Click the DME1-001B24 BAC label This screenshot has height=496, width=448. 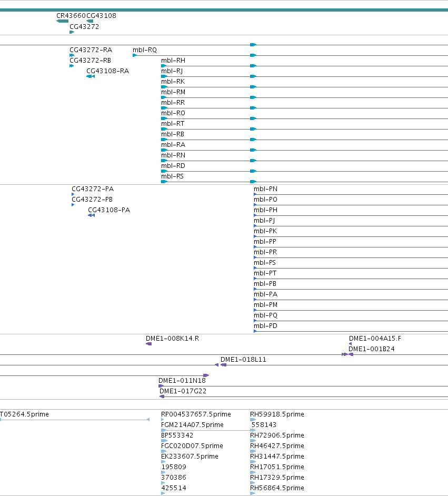tap(372, 349)
